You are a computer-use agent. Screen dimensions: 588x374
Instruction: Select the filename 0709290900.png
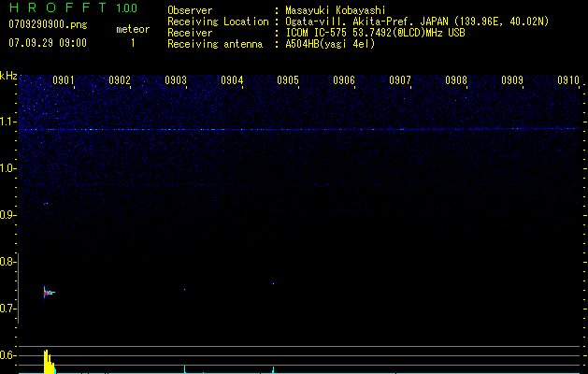pos(48,24)
